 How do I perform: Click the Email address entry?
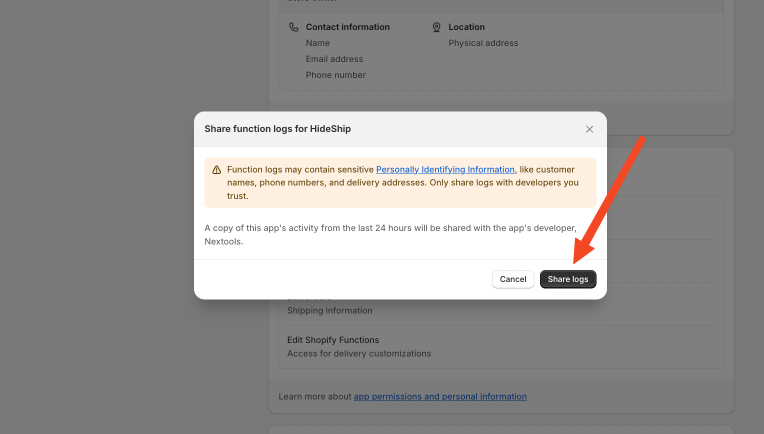[x=334, y=59]
